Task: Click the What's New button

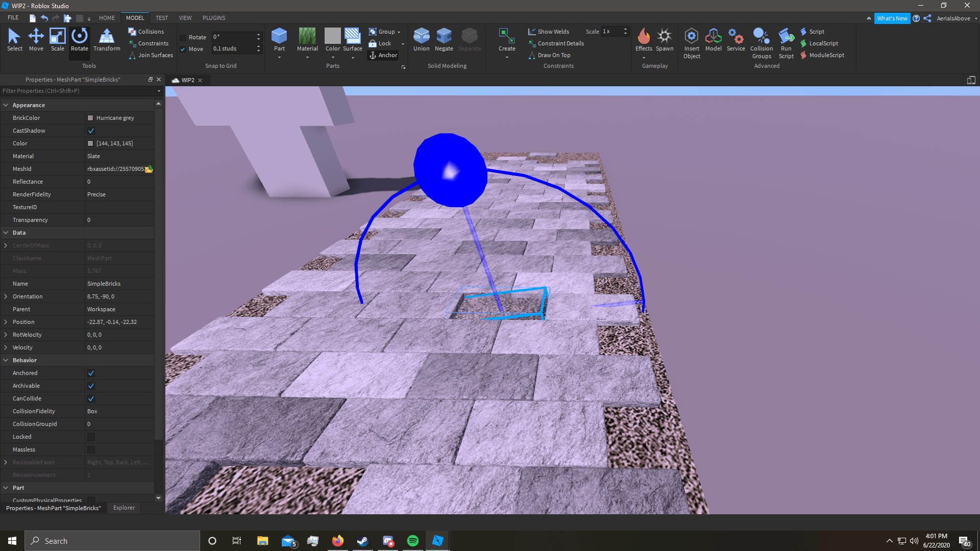Action: coord(892,18)
